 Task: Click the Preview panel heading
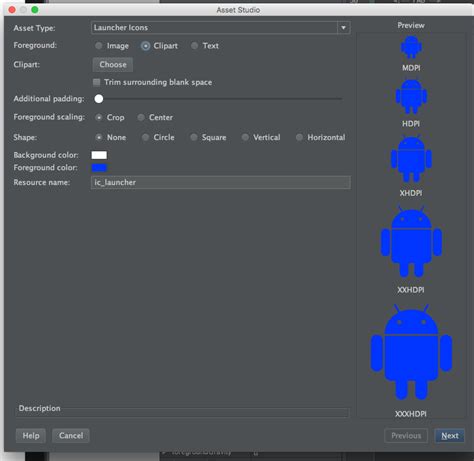411,25
